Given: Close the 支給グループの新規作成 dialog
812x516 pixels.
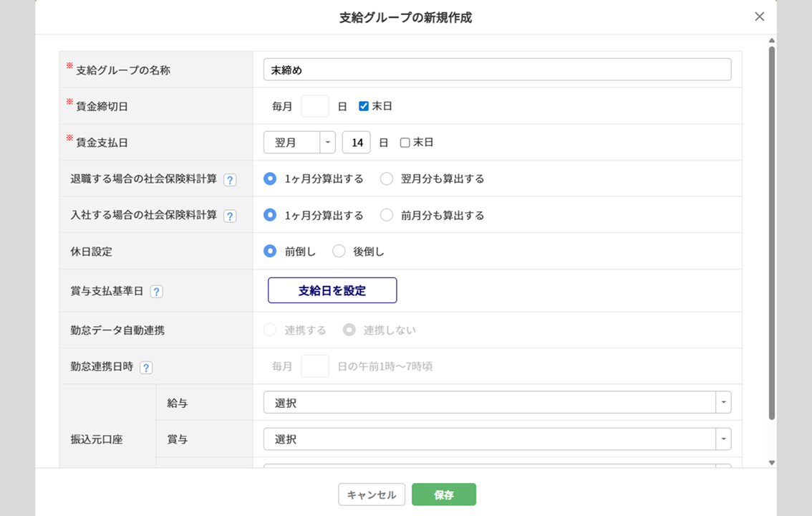Looking at the screenshot, I should click(759, 16).
